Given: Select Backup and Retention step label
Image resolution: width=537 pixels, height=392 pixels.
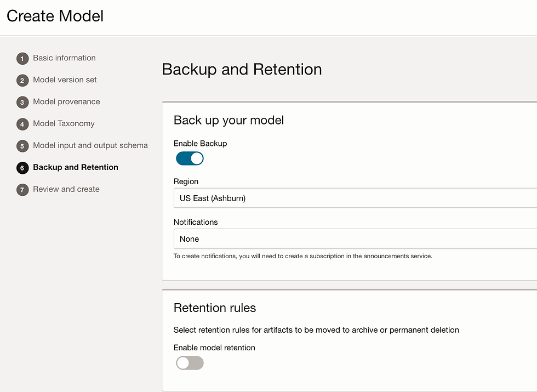Looking at the screenshot, I should [x=76, y=167].
